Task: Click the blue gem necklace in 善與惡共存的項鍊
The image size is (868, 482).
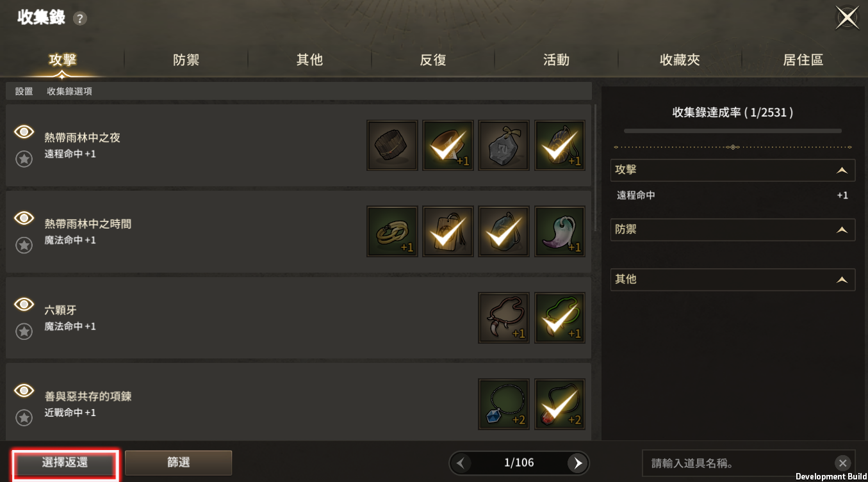Action: pos(504,404)
